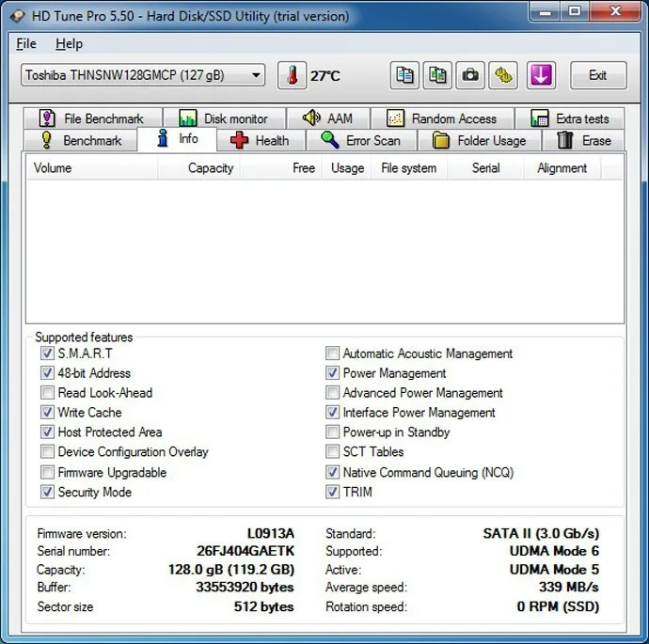Click the purple download arrow icon
Image resolution: width=649 pixels, height=644 pixels.
[541, 75]
